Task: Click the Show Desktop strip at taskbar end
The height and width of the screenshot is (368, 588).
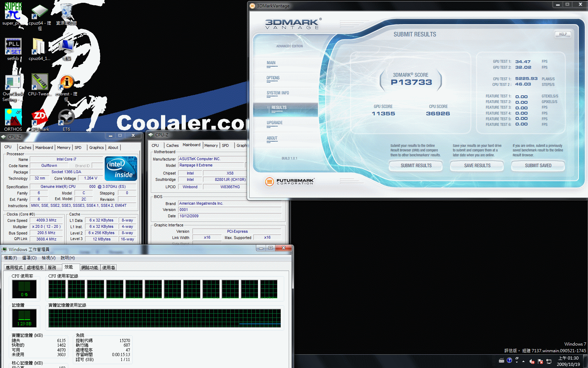Action: coord(586,361)
